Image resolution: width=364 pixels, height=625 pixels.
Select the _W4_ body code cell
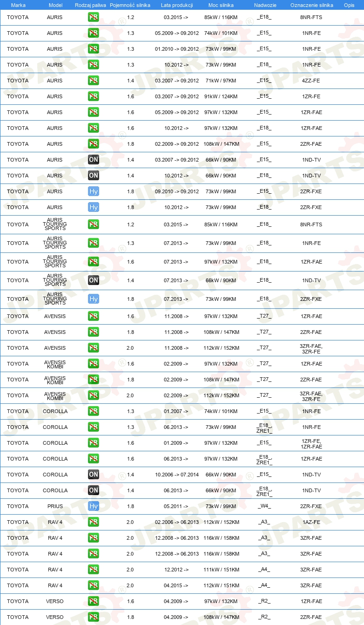[264, 506]
